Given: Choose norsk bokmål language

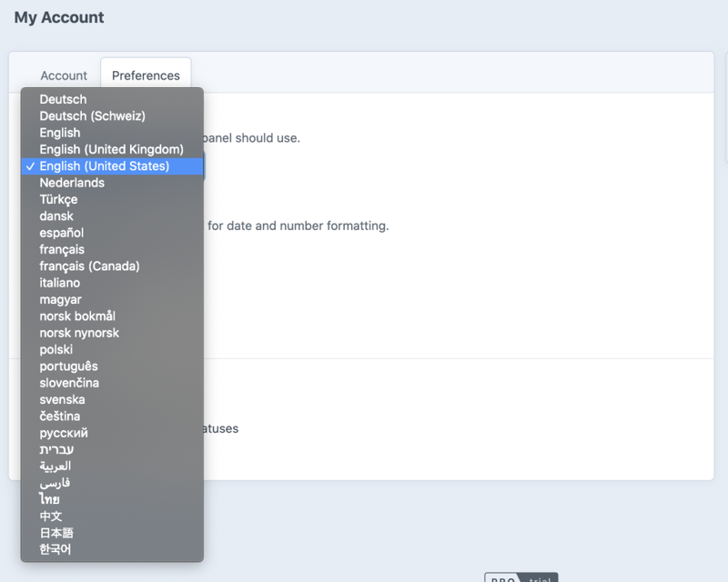Looking at the screenshot, I should pos(77,316).
